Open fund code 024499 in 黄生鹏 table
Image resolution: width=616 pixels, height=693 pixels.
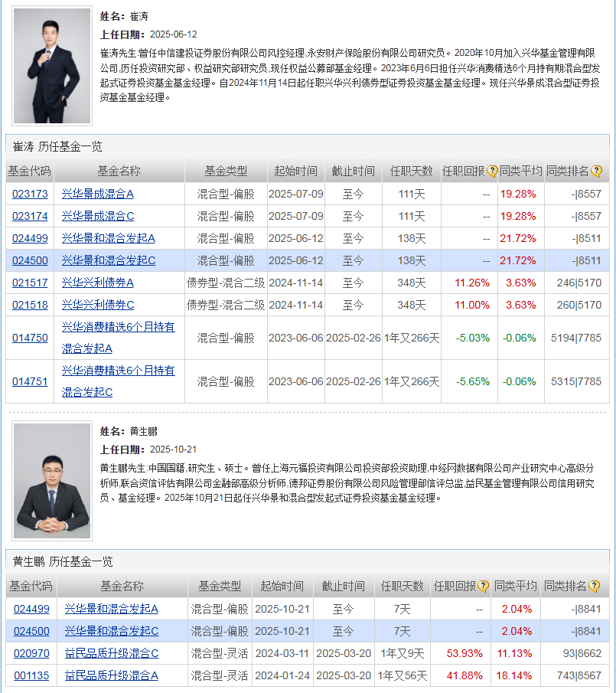(x=31, y=609)
